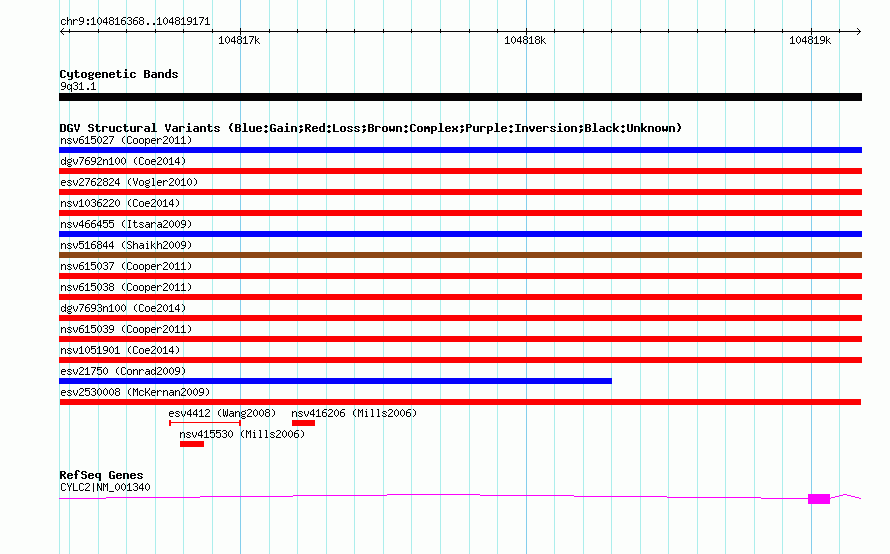Click the 104817k ruler position
Screen dimensions: 890x554
click(239, 40)
